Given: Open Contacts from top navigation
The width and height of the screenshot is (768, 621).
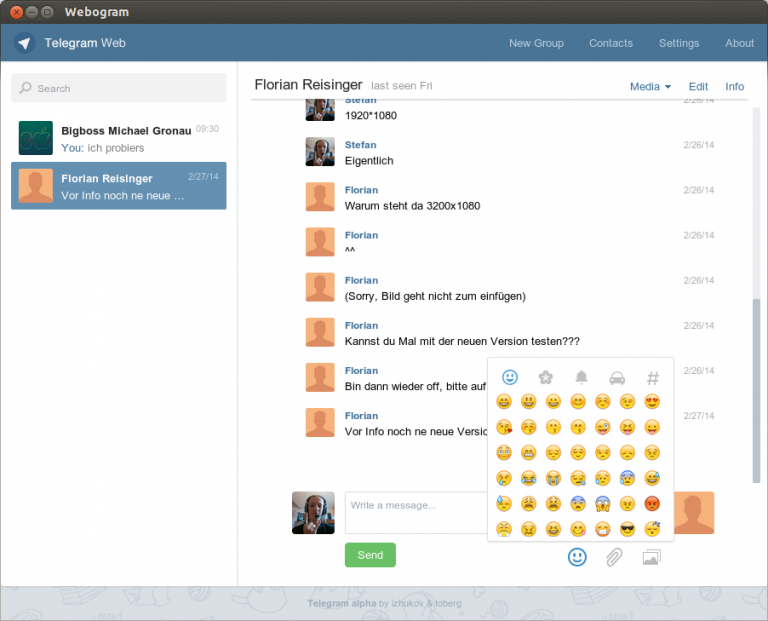Looking at the screenshot, I should coord(611,43).
